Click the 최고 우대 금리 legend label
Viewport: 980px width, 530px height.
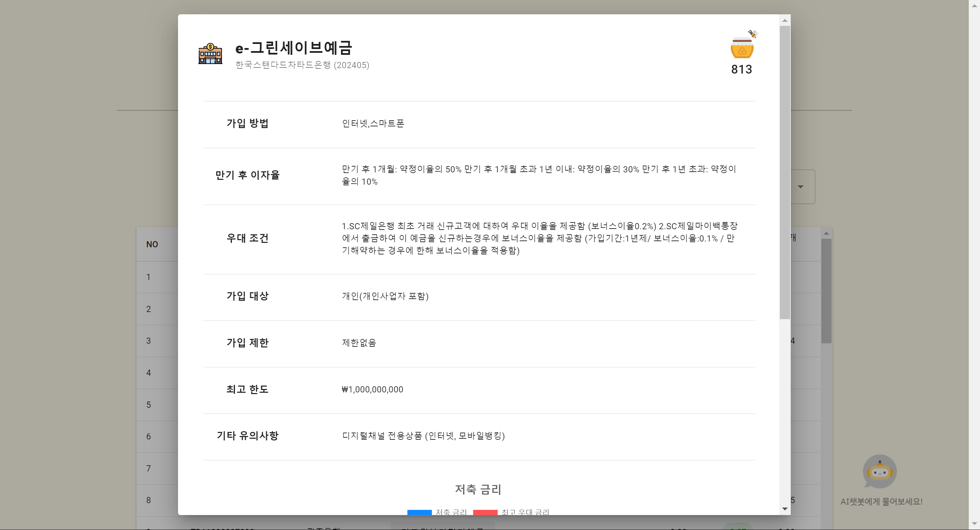[525, 512]
